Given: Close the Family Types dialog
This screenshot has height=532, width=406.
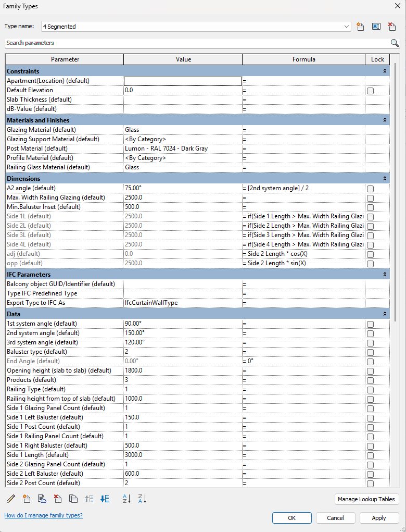Looking at the screenshot, I should point(398,6).
